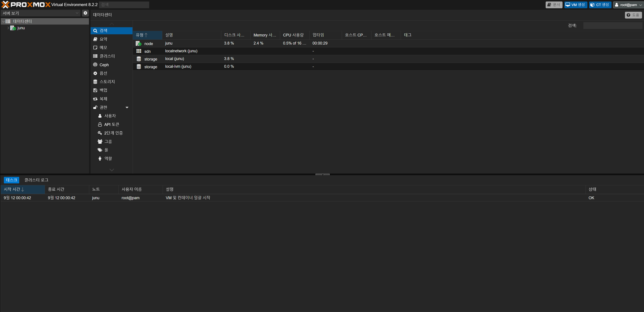Expand the junu node in the tree
Viewport: 644px width, 312px height.
point(8,28)
